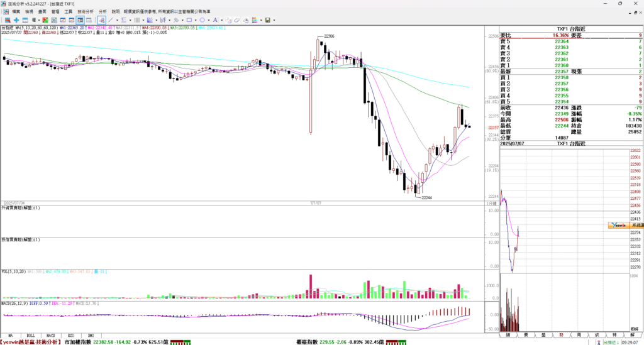Select the circle drawing tool
The height and width of the screenshot is (345, 644).
202,20
